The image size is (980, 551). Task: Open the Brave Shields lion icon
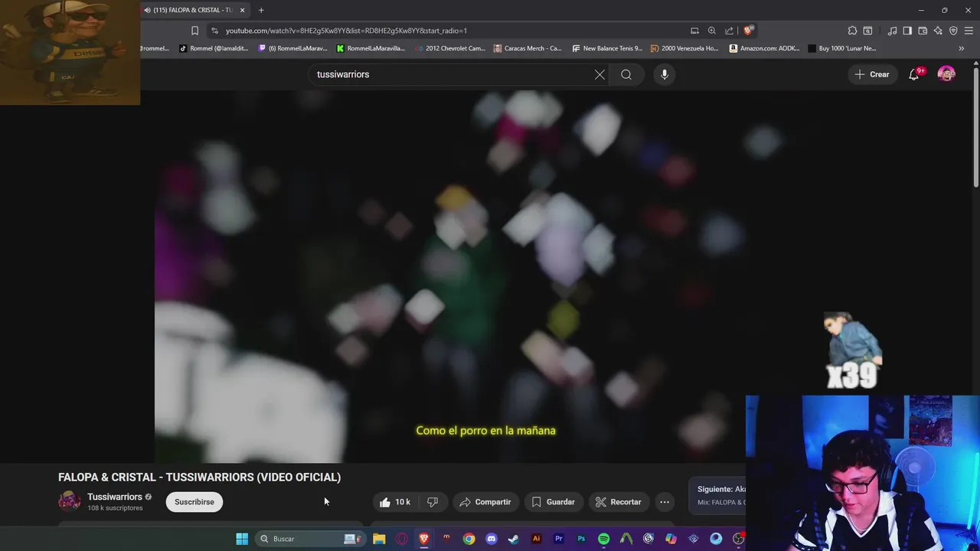coord(749,31)
